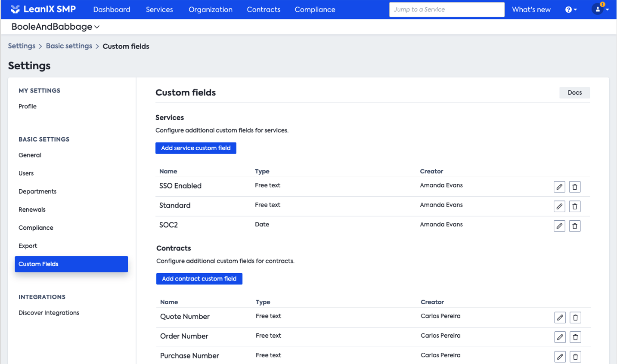Edit the Quote Number contract field
Viewport: 617px width, 364px height.
click(x=560, y=318)
